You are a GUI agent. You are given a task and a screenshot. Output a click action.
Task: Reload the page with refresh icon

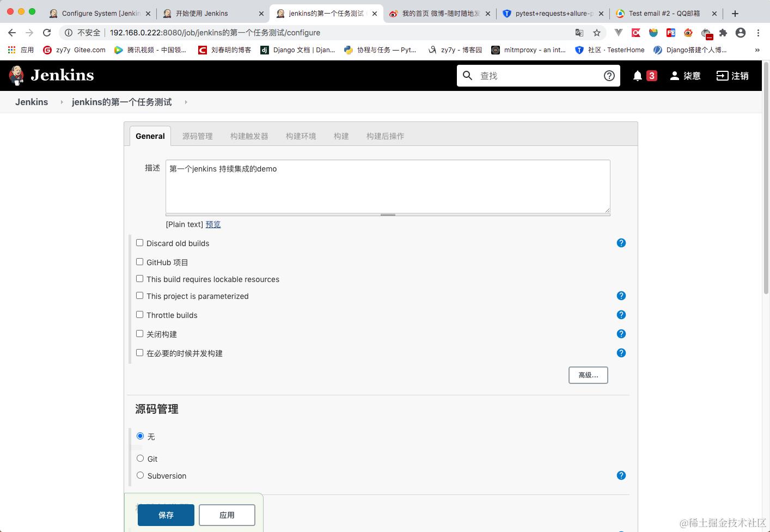click(x=47, y=33)
